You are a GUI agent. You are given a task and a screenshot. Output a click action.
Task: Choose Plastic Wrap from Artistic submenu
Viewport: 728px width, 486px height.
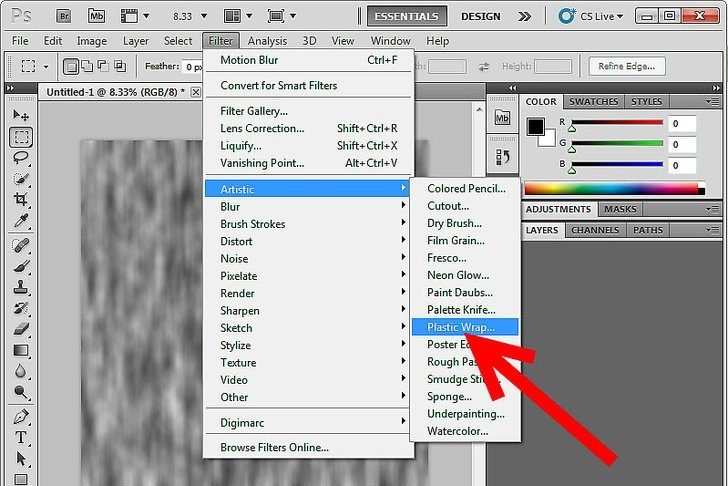point(466,327)
